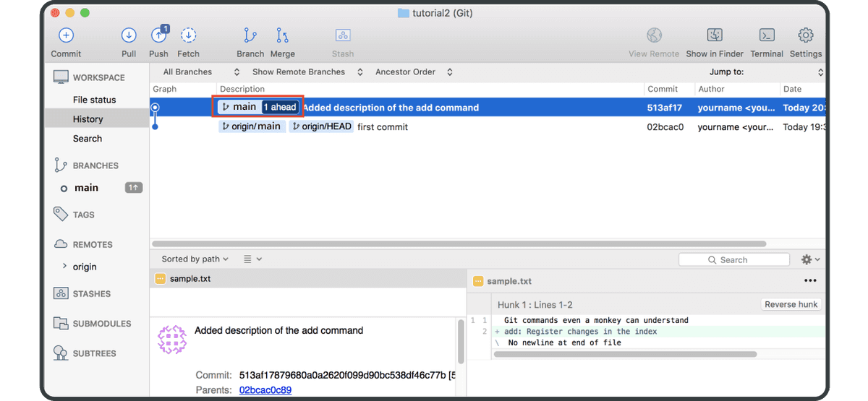Image resolution: width=868 pixels, height=401 pixels.
Task: Change the Ancestor Order sorting dropdown
Action: coord(414,72)
